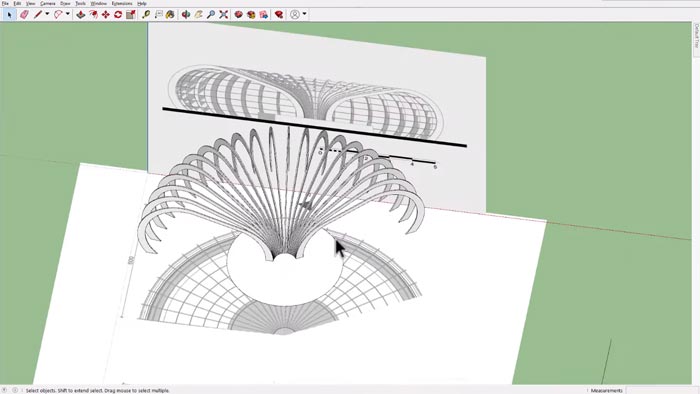
Task: Open the Tools menu
Action: tap(80, 3)
